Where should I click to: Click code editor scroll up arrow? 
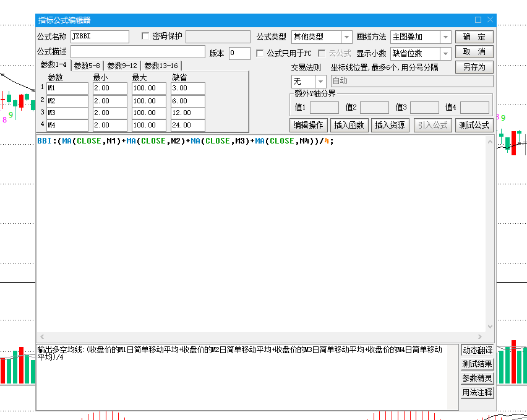(490, 142)
